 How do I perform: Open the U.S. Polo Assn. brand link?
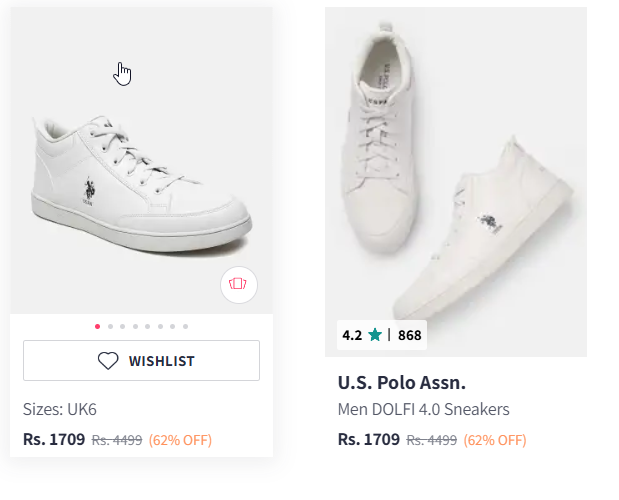click(x=402, y=383)
